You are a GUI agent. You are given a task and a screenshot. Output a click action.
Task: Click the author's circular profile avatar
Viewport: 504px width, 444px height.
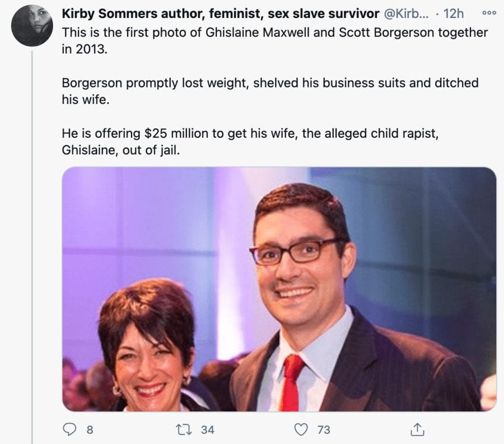tap(32, 25)
